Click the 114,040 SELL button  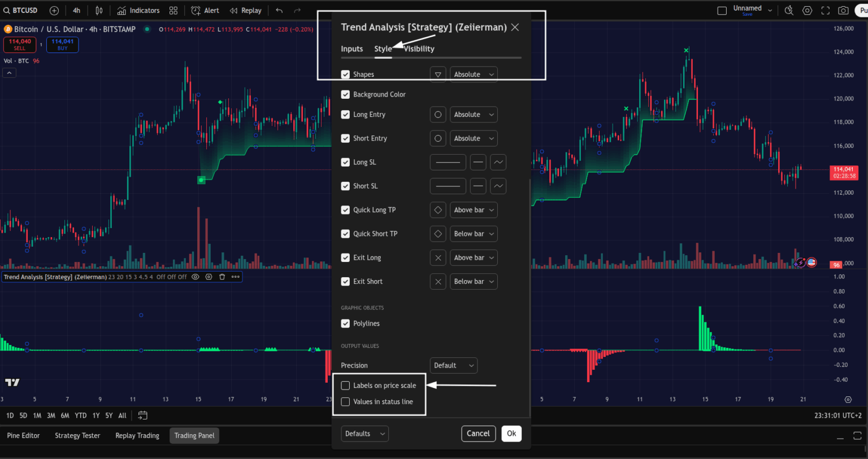tap(20, 45)
